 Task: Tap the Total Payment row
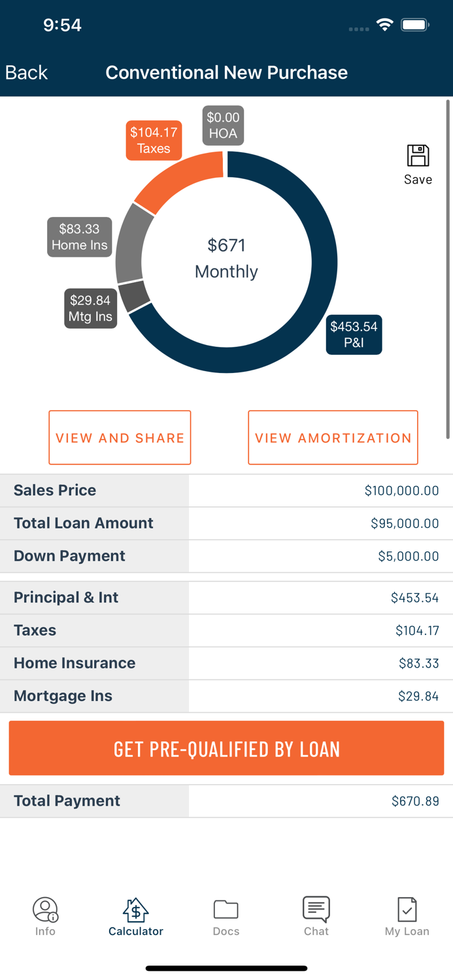226,800
